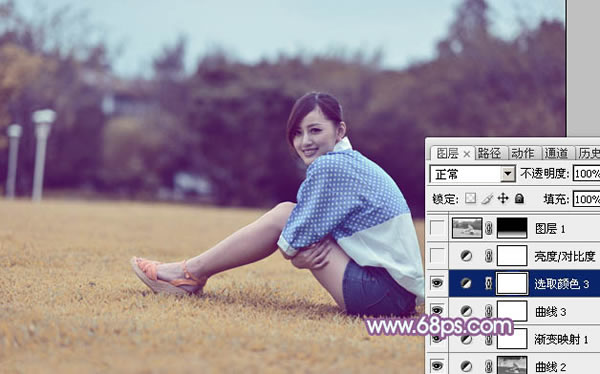The height and width of the screenshot is (374, 600).
Task: Click the 渐变映射 1 adjustment icon
Action: (x=466, y=339)
